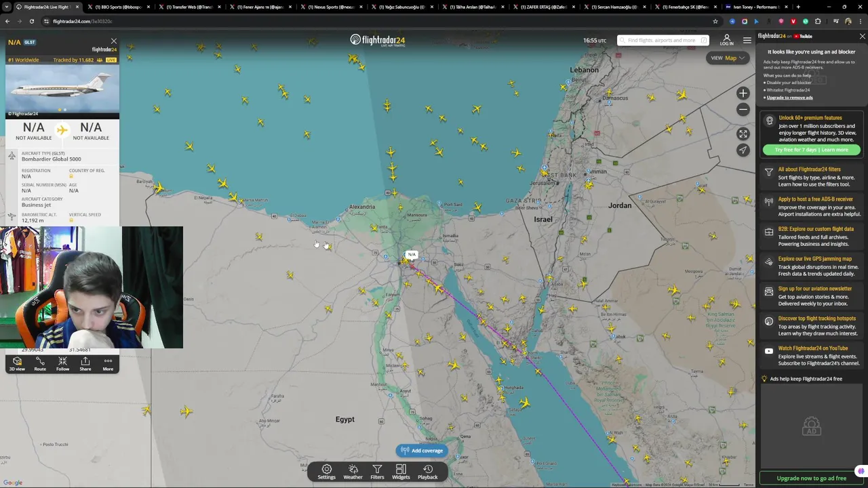The height and width of the screenshot is (488, 868).
Task: Bookmark this page with the star
Action: tap(715, 21)
